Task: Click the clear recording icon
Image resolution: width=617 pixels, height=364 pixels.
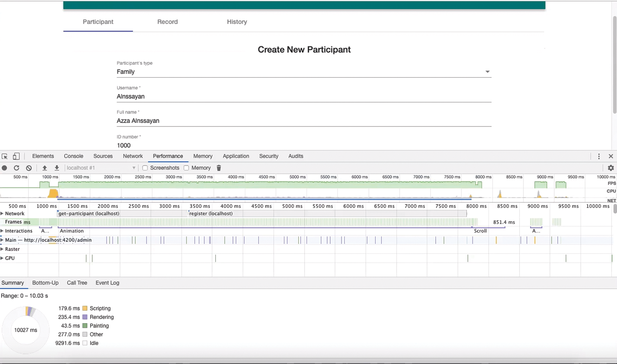Action: [x=29, y=168]
